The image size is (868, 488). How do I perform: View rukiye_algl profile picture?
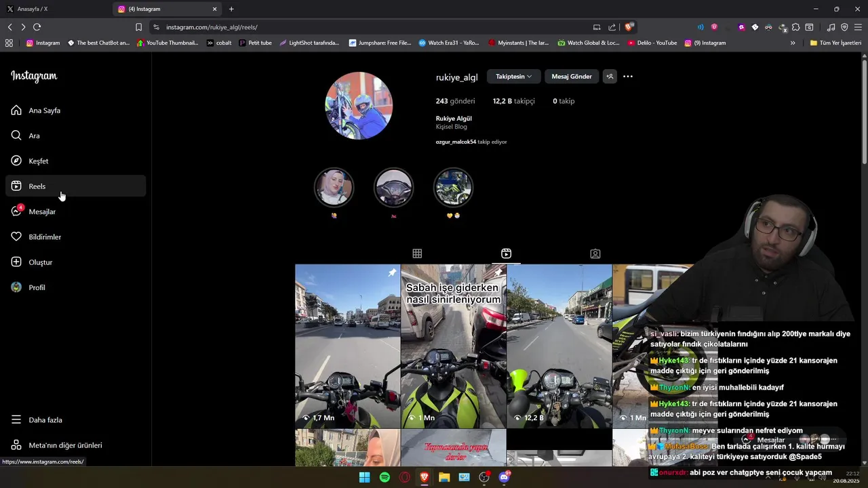[x=359, y=106]
